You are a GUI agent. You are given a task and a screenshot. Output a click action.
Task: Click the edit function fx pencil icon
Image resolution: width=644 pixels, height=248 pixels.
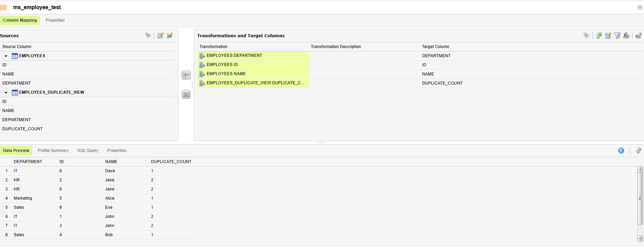click(626, 35)
